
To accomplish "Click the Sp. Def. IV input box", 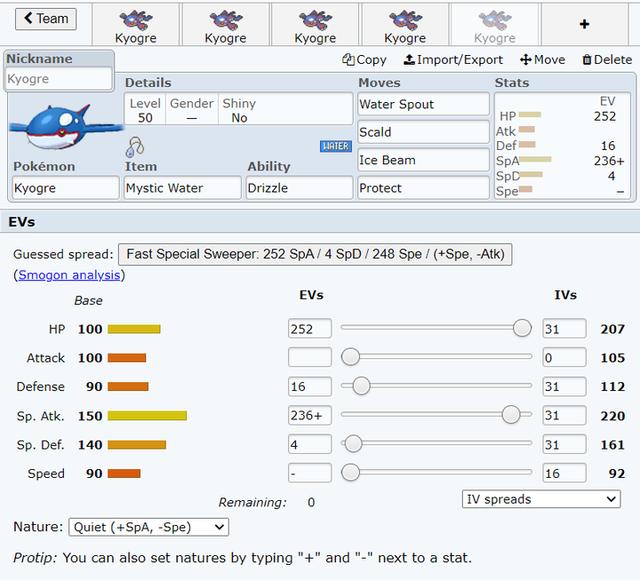I will (564, 444).
